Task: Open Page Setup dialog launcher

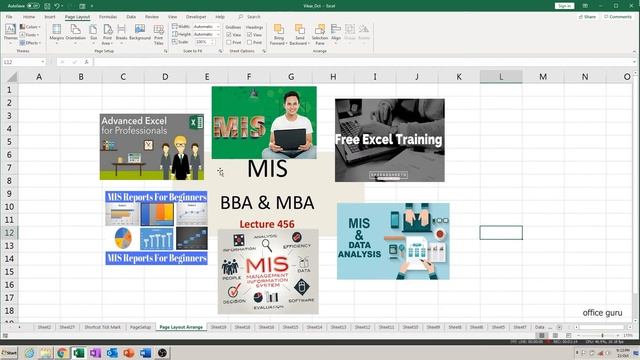Action: click(166, 51)
